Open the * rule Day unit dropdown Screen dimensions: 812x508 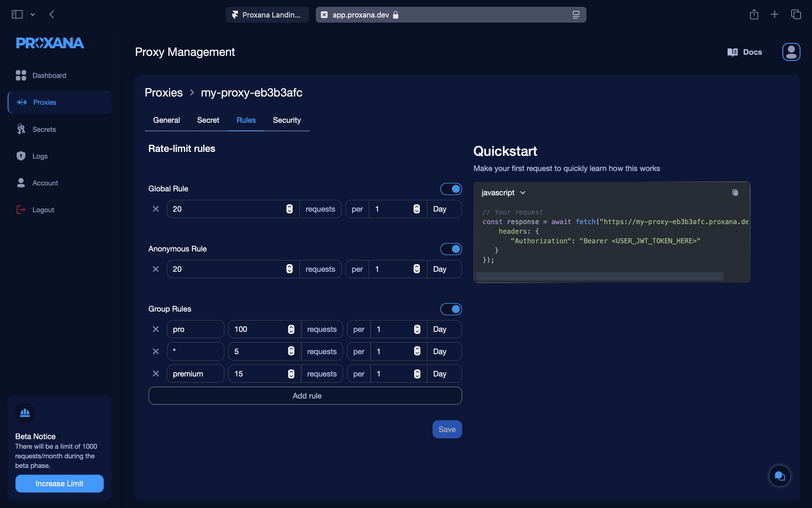point(444,351)
